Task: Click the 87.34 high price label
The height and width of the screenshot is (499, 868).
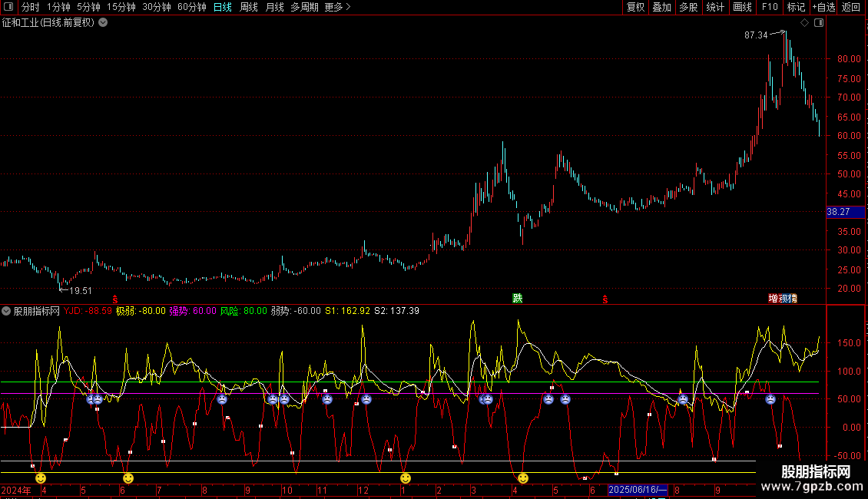Action: [x=756, y=35]
